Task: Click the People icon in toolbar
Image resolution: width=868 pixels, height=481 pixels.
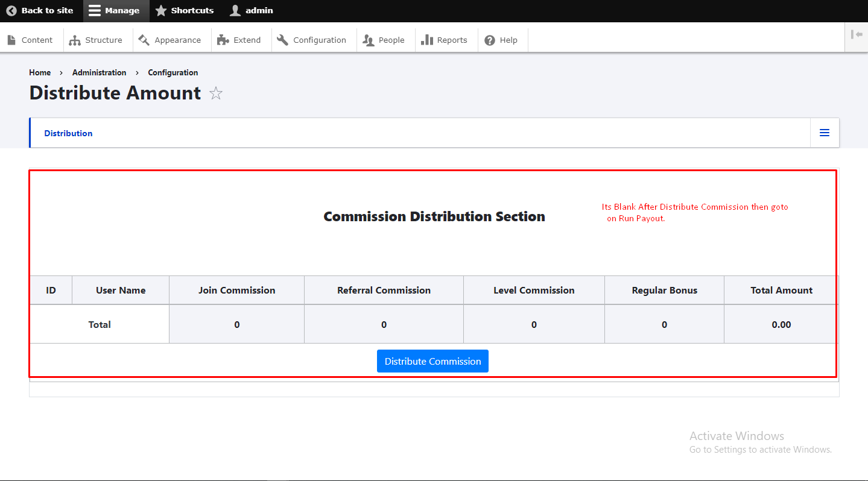Action: pos(369,40)
